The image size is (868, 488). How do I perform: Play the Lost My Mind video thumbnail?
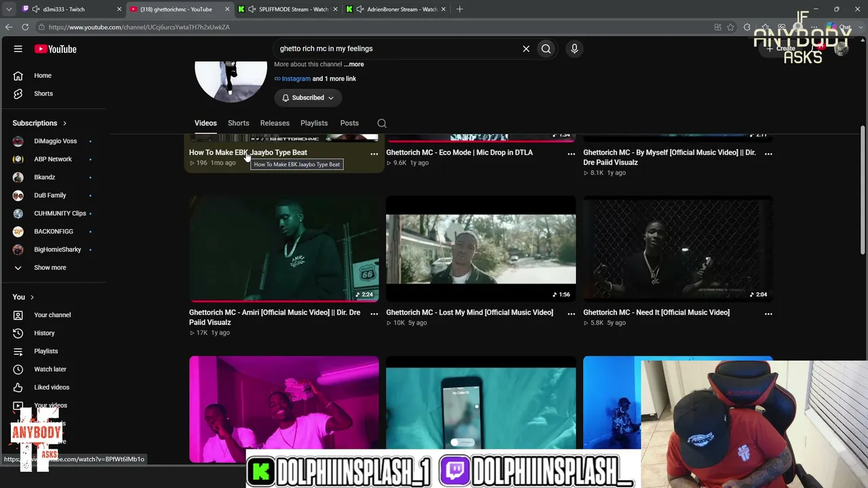tap(481, 249)
